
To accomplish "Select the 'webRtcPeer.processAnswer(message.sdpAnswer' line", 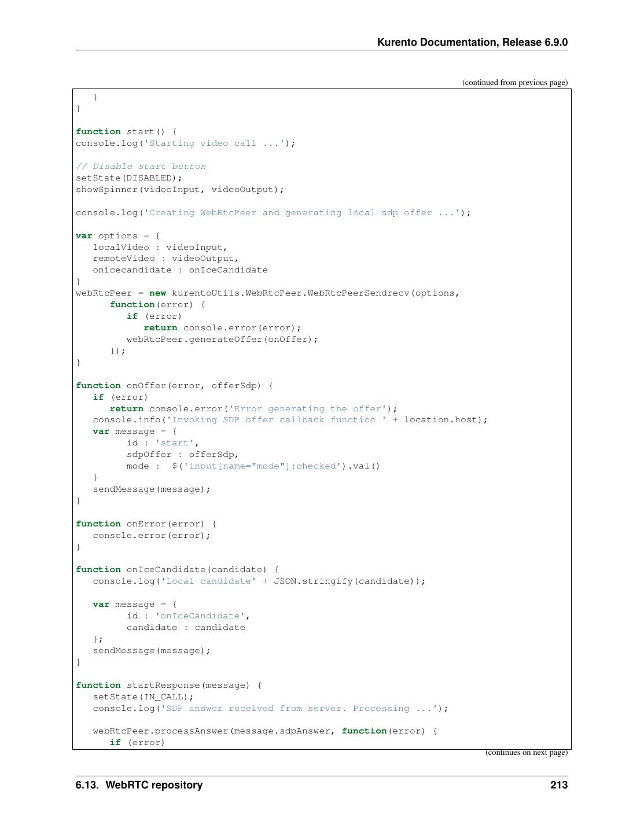I will coord(265,731).
